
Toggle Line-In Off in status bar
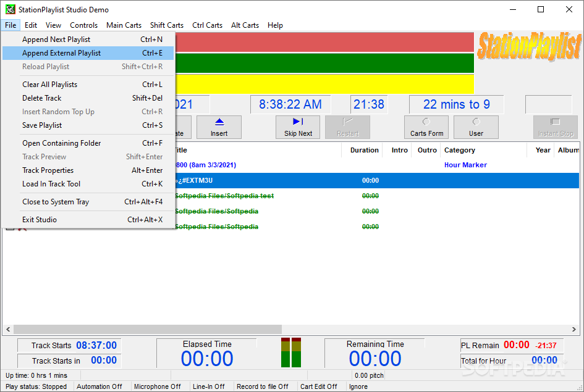209,387
